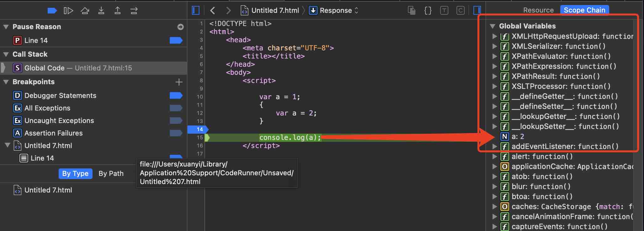Click the __lookupSetter__ function row
Image resolution: width=644 pixels, height=231 pixels.
[x=560, y=126]
